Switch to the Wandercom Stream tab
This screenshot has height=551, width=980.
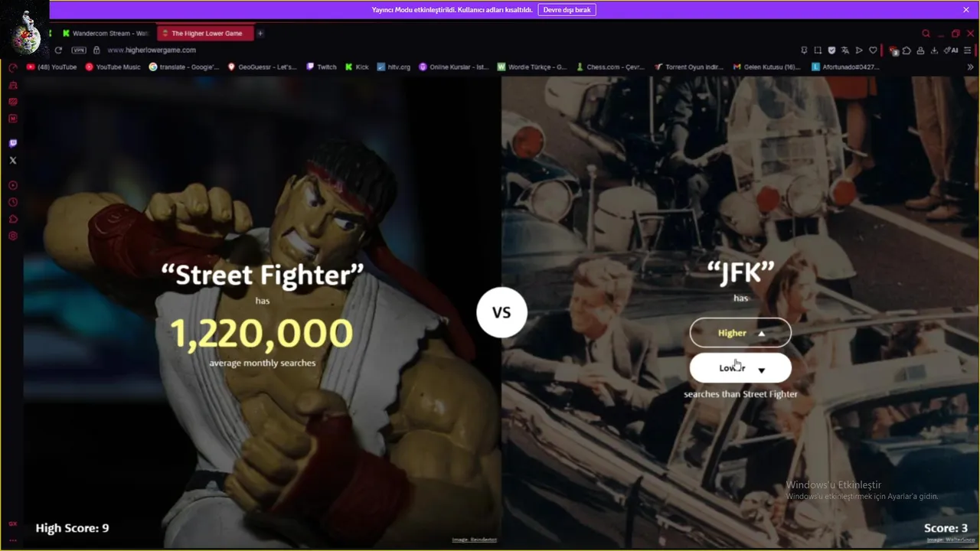click(106, 34)
